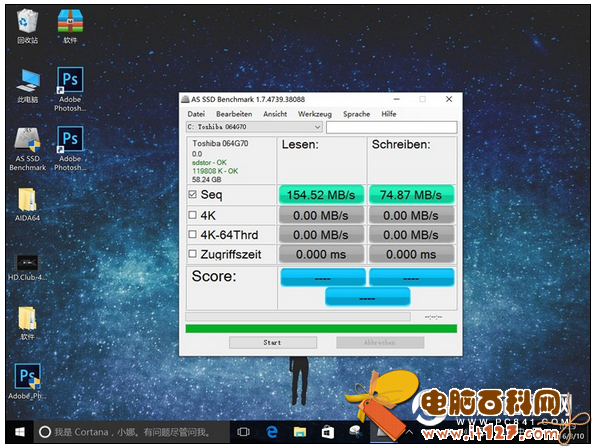The image size is (592, 446).
Task: Click the 4K-64Thrd write result field
Action: (411, 235)
